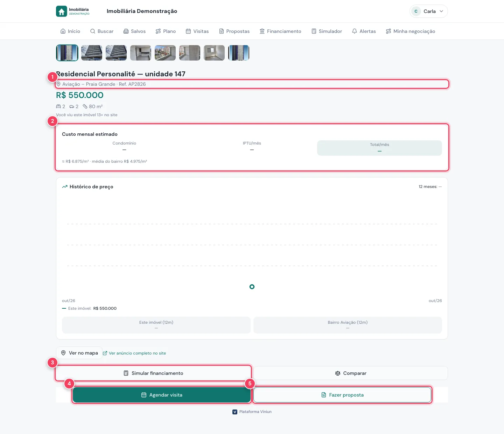
Task: Click the Este imóvel (12m) box
Action: pyautogui.click(x=156, y=325)
